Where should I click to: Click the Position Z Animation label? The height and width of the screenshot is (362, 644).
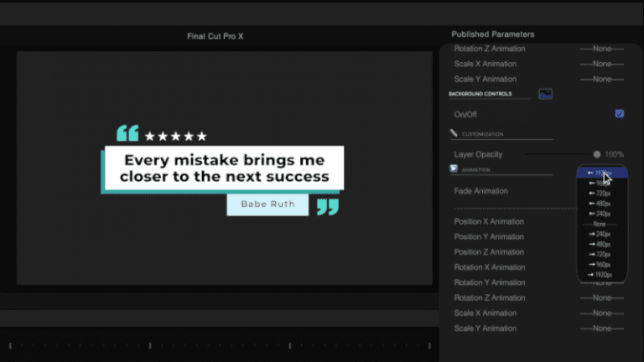click(489, 252)
